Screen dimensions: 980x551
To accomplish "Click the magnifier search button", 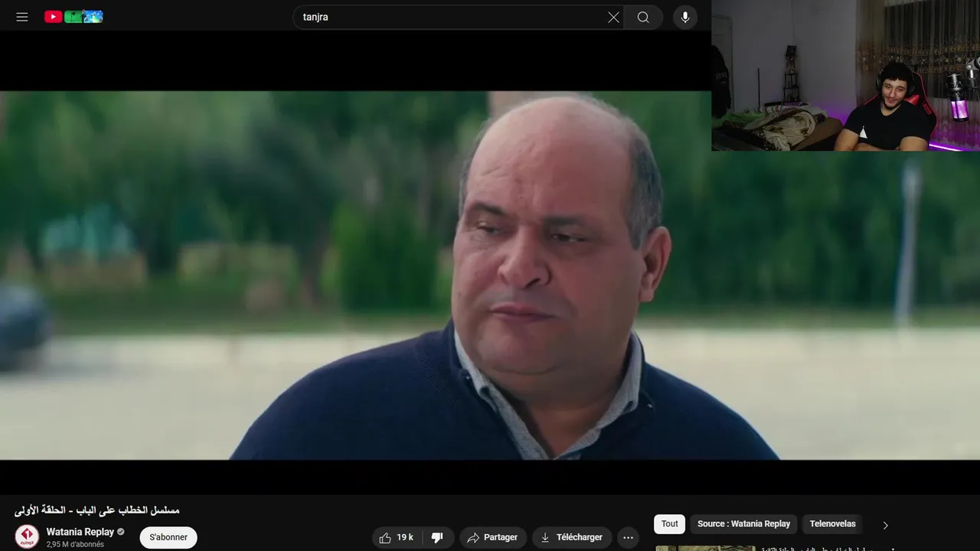I will click(x=643, y=17).
